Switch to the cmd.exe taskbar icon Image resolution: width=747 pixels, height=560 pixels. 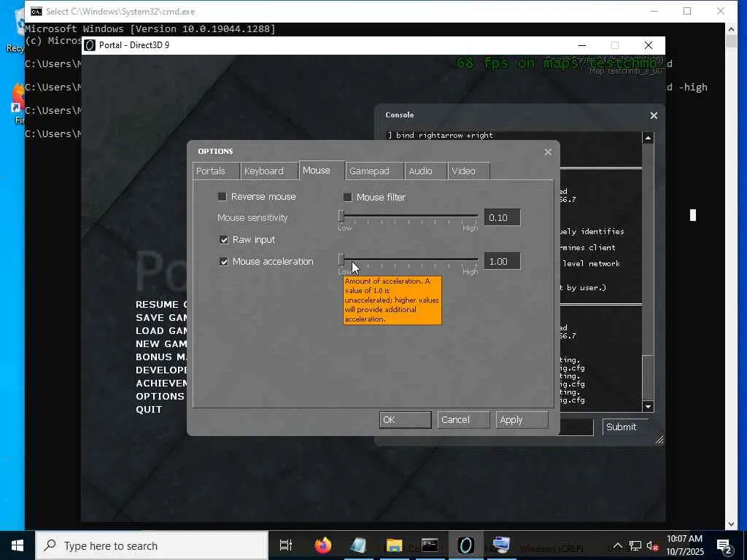point(430,545)
